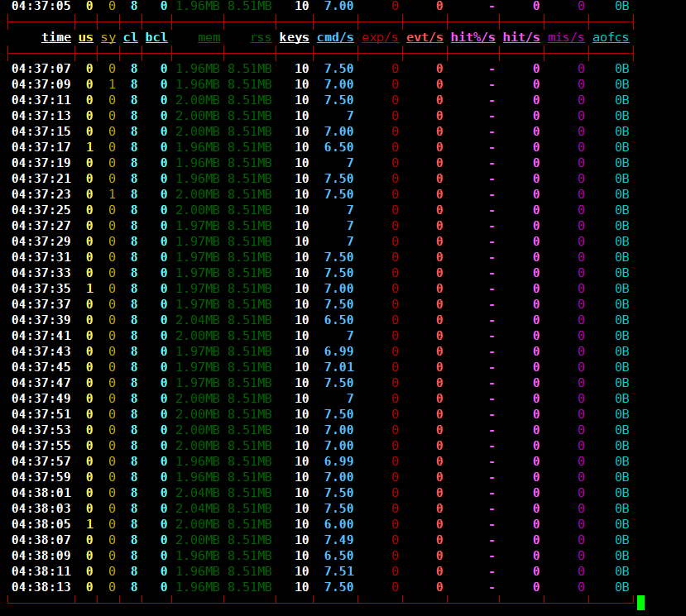This screenshot has height=616, width=686.
Task: Select the "mem" column header
Action: coord(209,37)
